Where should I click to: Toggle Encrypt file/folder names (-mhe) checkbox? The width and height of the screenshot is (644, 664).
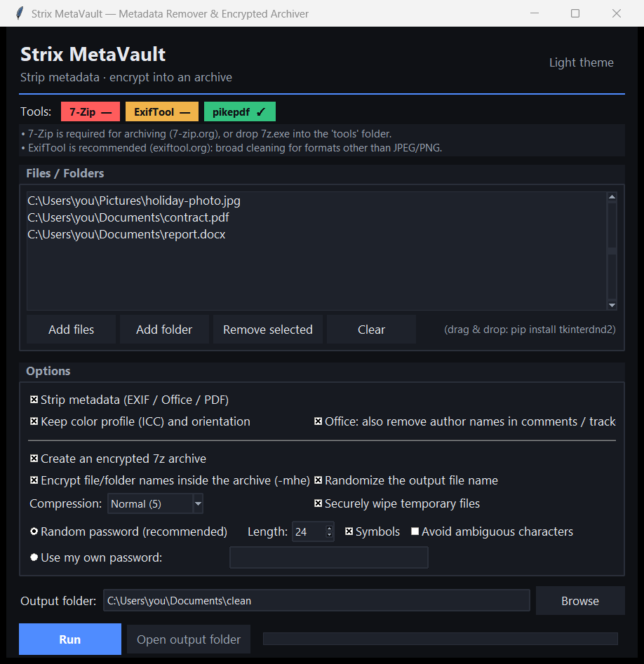(34, 480)
